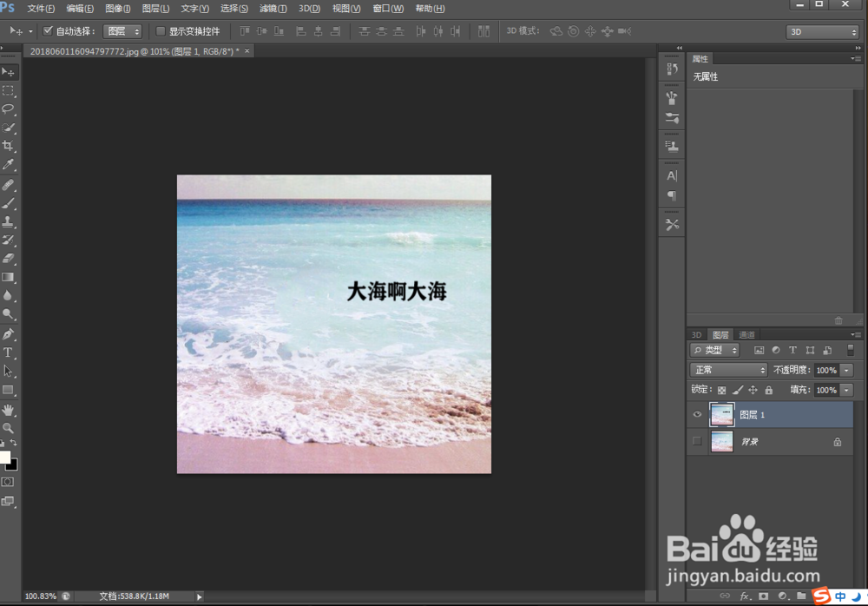Select the Rectangular Marquee tool
Image resolution: width=868 pixels, height=606 pixels.
9,91
